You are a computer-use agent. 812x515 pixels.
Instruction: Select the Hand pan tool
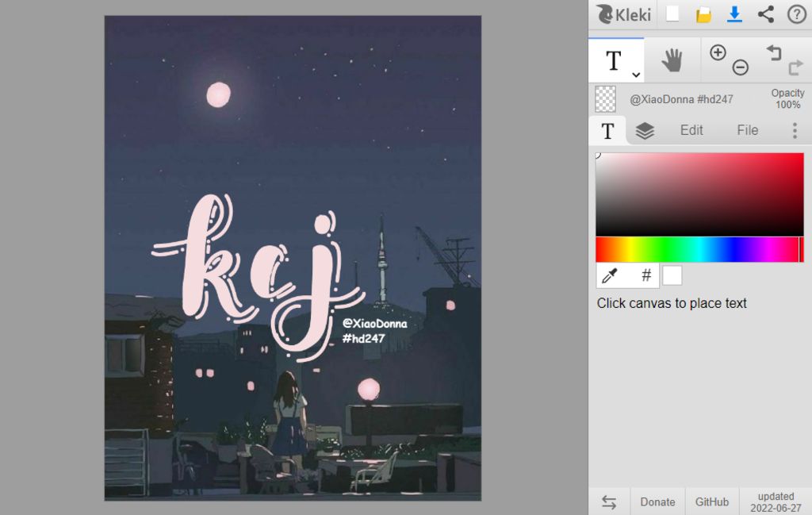(672, 60)
